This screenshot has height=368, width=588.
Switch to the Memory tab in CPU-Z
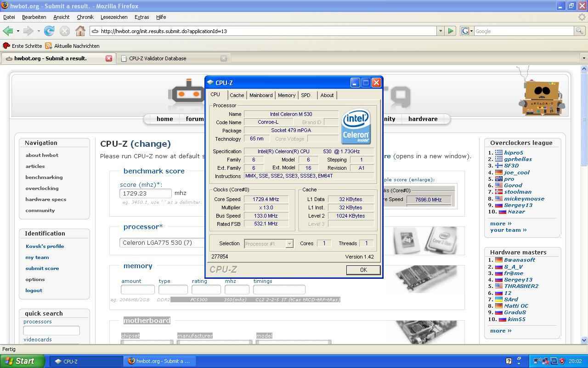pyautogui.click(x=287, y=95)
